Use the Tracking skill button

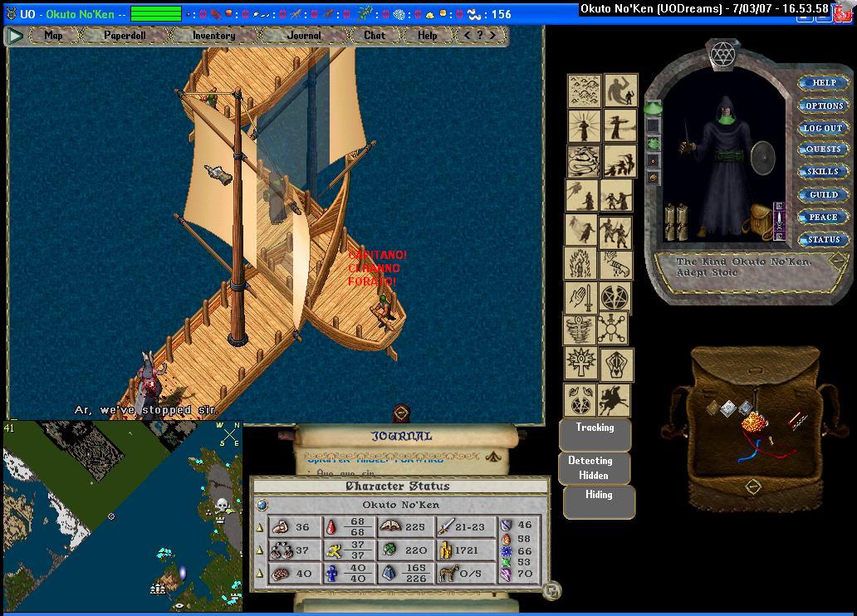(595, 434)
